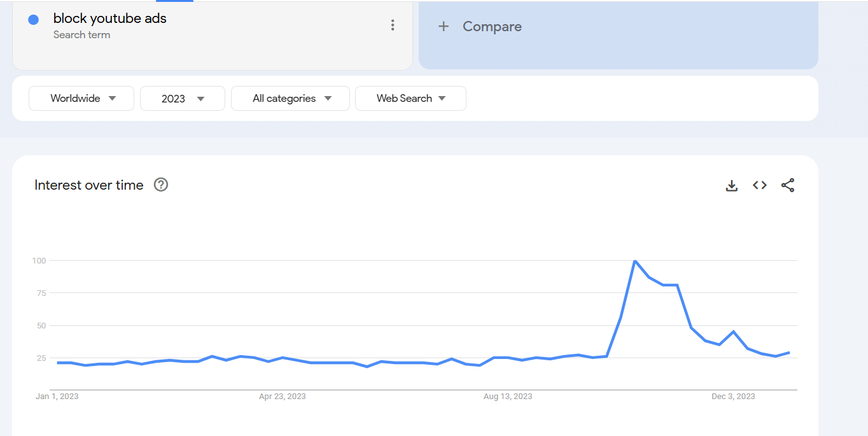Screen dimensions: 868x436
Task: Click the Compare button to add a term
Action: [618, 34]
